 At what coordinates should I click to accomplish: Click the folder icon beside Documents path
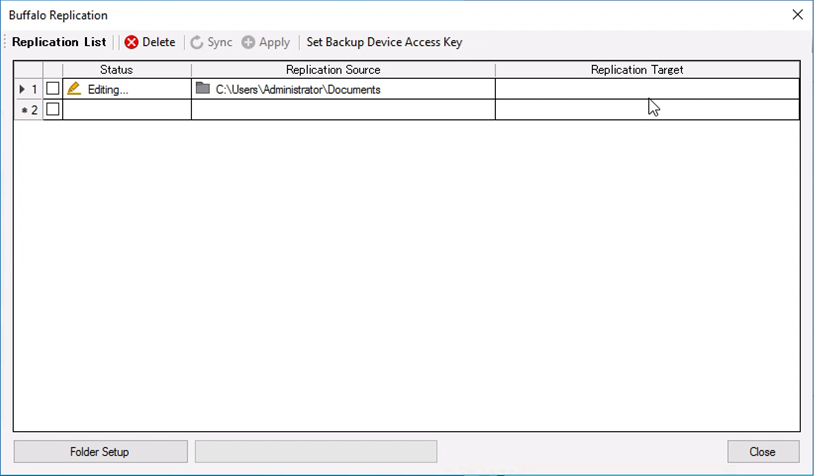pyautogui.click(x=203, y=89)
